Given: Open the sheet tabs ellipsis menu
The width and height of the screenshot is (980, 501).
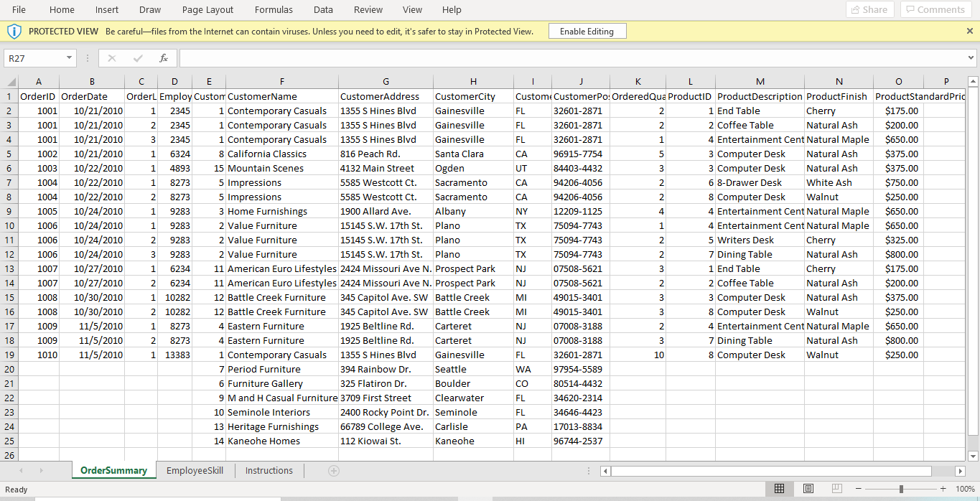Looking at the screenshot, I should click(x=589, y=471).
